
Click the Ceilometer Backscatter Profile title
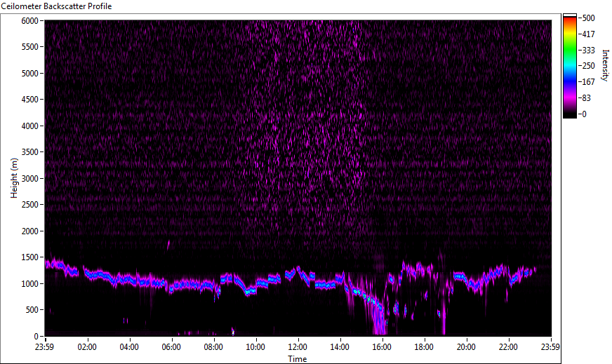pyautogui.click(x=57, y=6)
